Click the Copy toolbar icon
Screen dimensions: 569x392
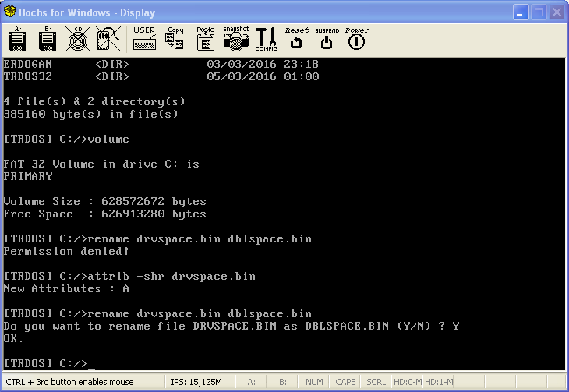175,38
